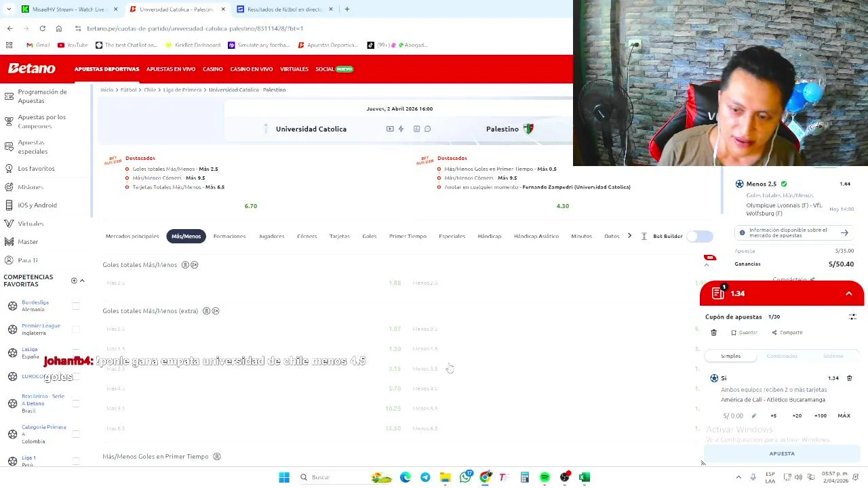Check the Bundesliga favorite checkbox

coord(76,306)
